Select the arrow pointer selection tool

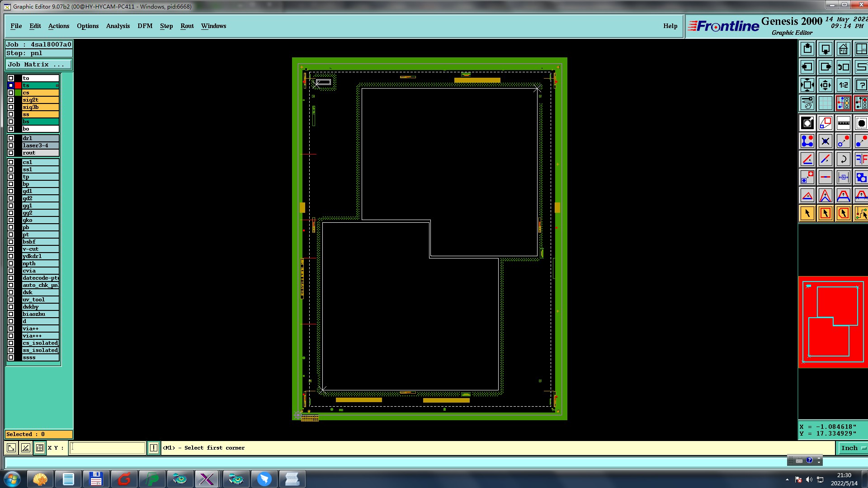(807, 213)
